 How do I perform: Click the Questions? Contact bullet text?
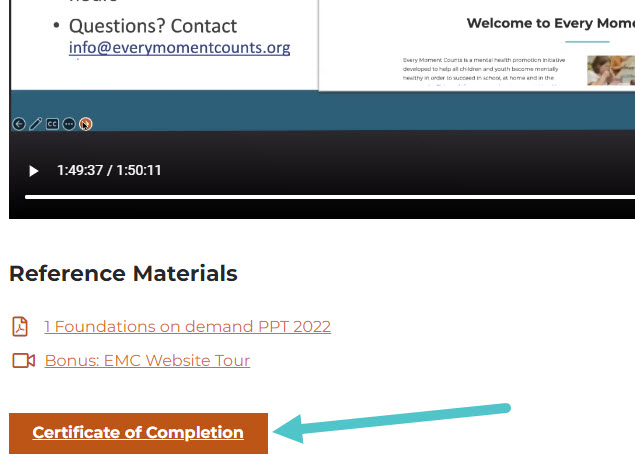pyautogui.click(x=153, y=26)
